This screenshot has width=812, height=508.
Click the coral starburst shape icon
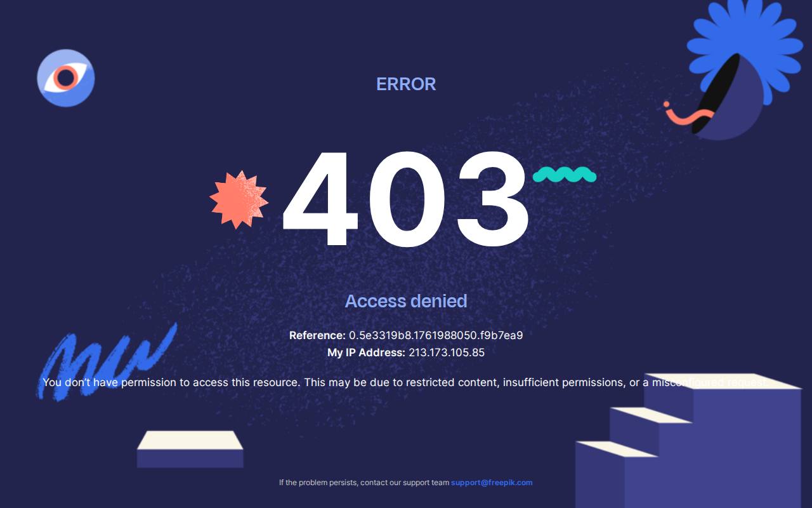(x=239, y=199)
